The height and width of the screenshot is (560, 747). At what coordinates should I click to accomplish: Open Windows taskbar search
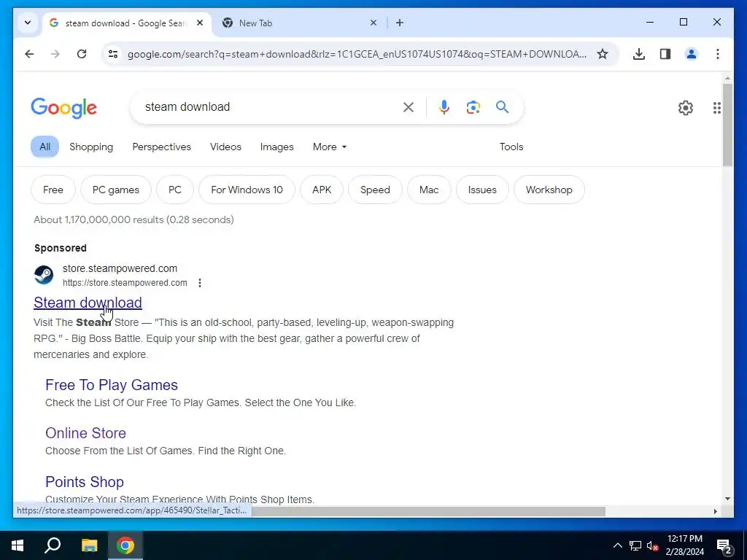(53, 545)
